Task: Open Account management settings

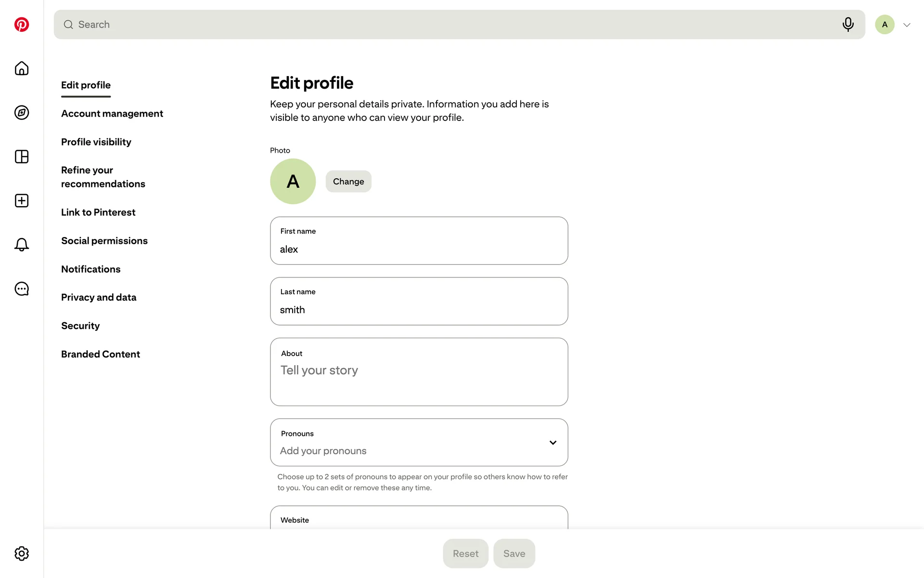Action: pyautogui.click(x=112, y=114)
